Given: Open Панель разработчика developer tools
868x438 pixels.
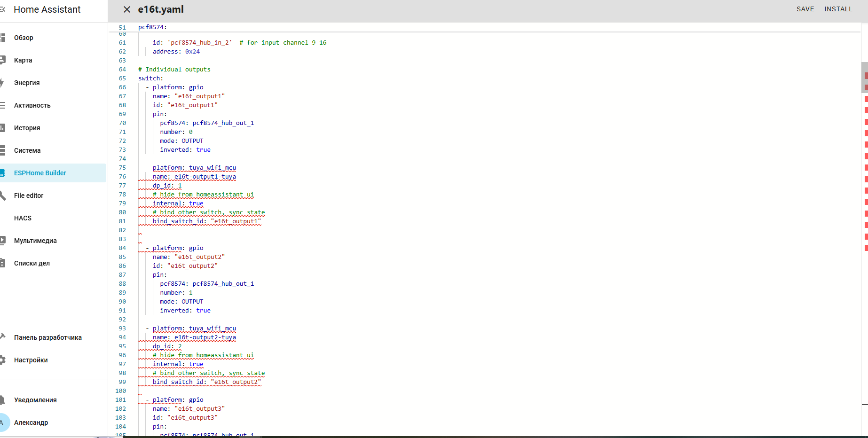Looking at the screenshot, I should tap(47, 337).
